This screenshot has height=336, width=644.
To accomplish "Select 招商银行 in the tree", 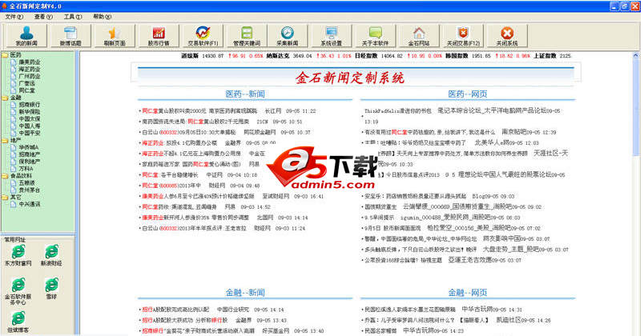I will [30, 105].
